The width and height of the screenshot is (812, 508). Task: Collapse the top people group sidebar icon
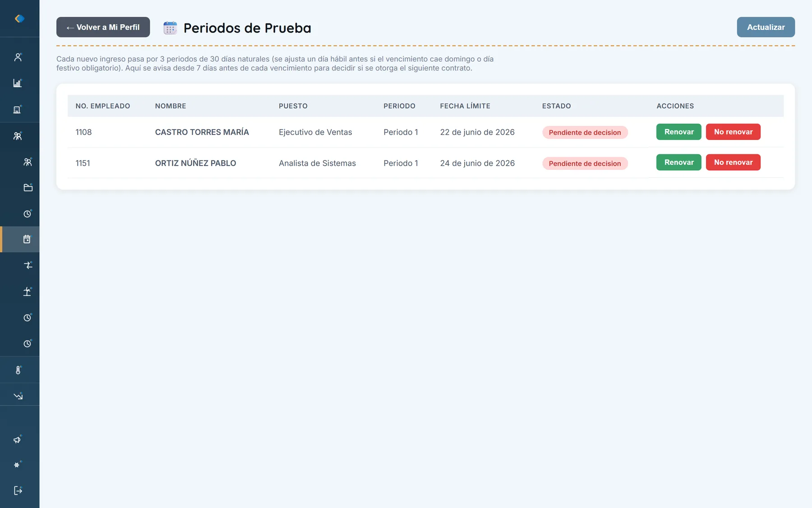pos(18,135)
